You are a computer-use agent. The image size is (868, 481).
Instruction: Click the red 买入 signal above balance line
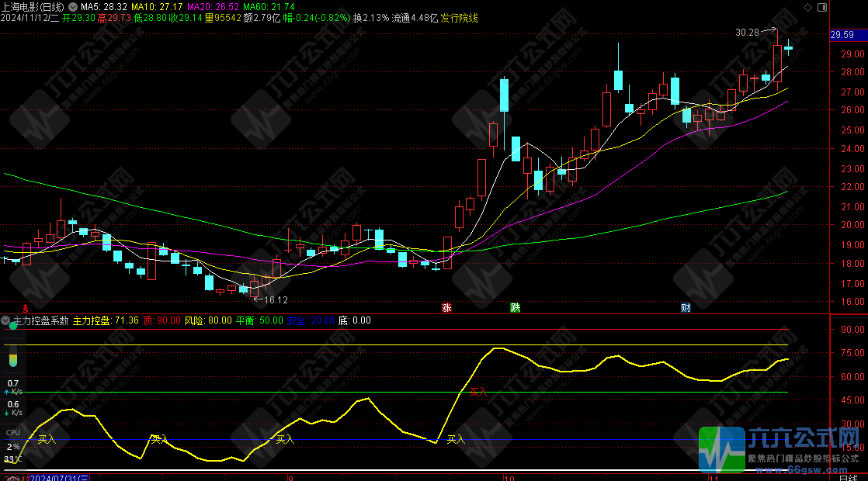[x=478, y=393]
